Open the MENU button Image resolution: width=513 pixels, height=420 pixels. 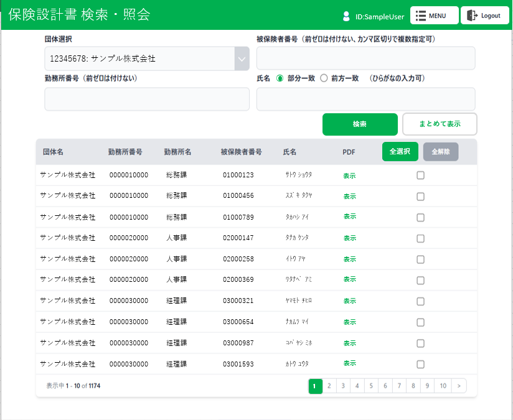(x=434, y=16)
